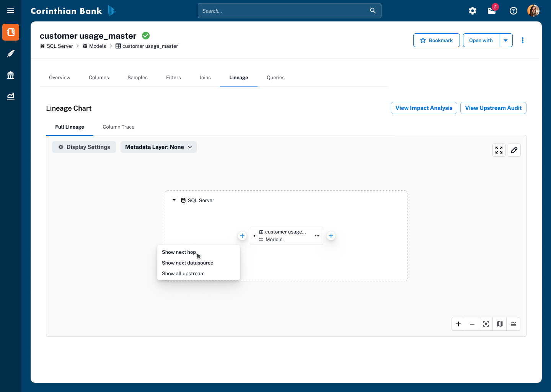Expand upstream with left plus button
This screenshot has height=392, width=551.
point(242,236)
